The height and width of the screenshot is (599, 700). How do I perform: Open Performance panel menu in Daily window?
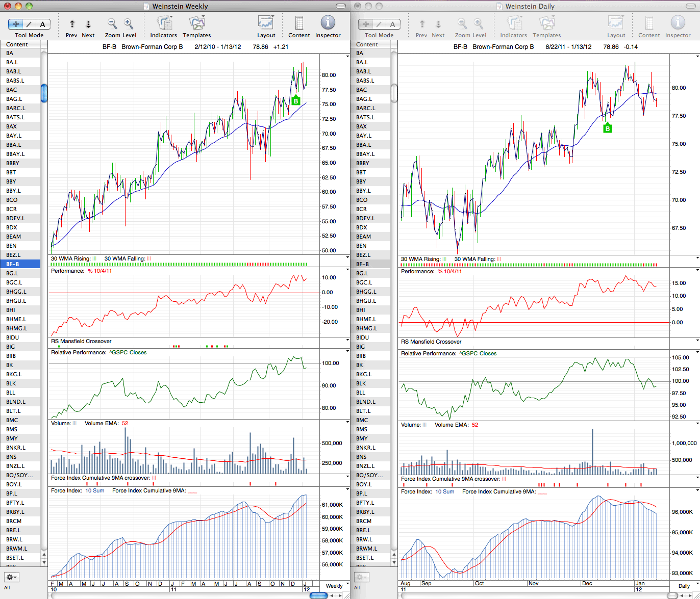click(697, 271)
